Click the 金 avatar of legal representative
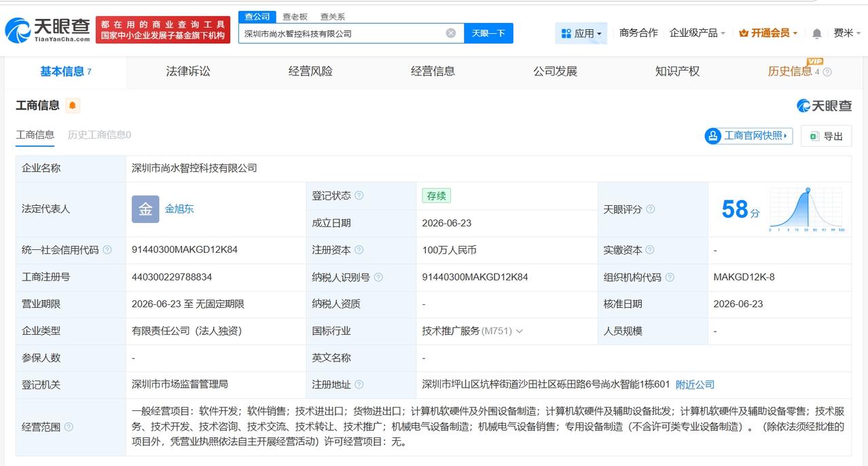Image resolution: width=868 pixels, height=466 pixels. [x=145, y=209]
